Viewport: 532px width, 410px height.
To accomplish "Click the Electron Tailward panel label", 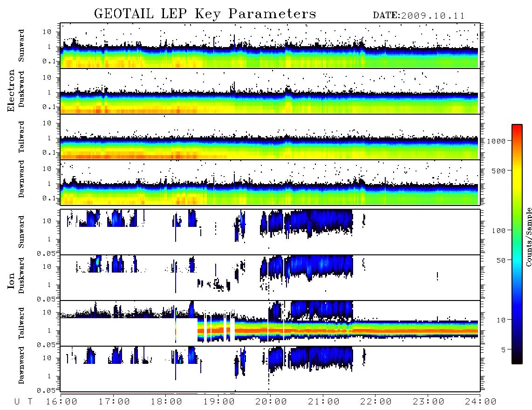I will tap(21, 137).
